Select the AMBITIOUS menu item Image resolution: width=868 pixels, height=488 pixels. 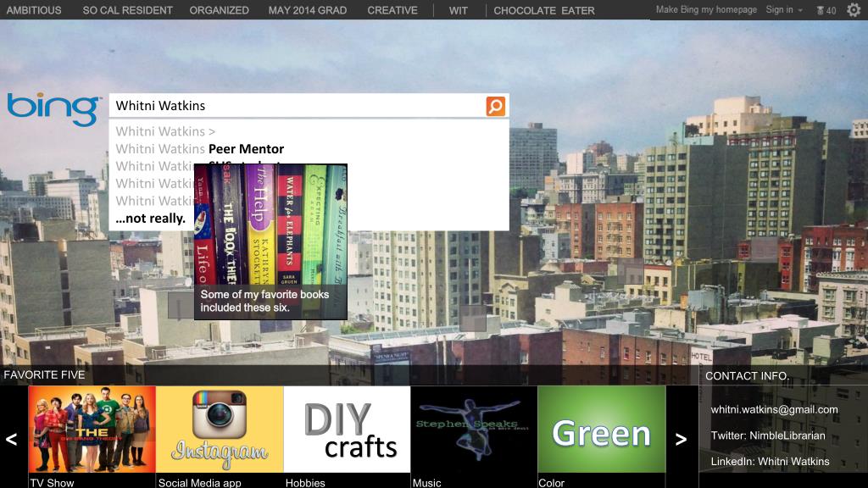click(34, 10)
